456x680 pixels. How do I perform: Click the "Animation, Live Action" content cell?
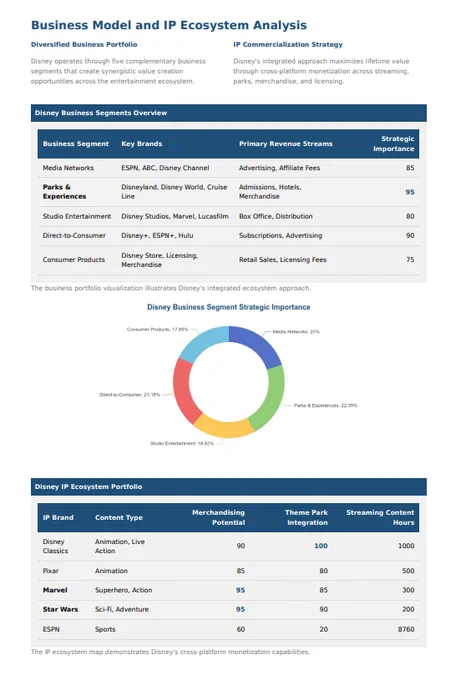[x=120, y=546]
